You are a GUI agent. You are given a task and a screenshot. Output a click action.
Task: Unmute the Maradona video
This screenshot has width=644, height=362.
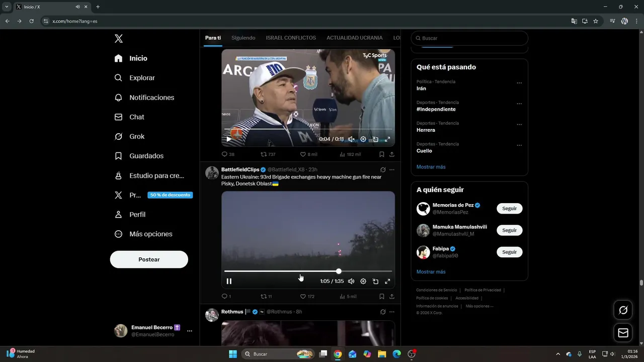351,139
